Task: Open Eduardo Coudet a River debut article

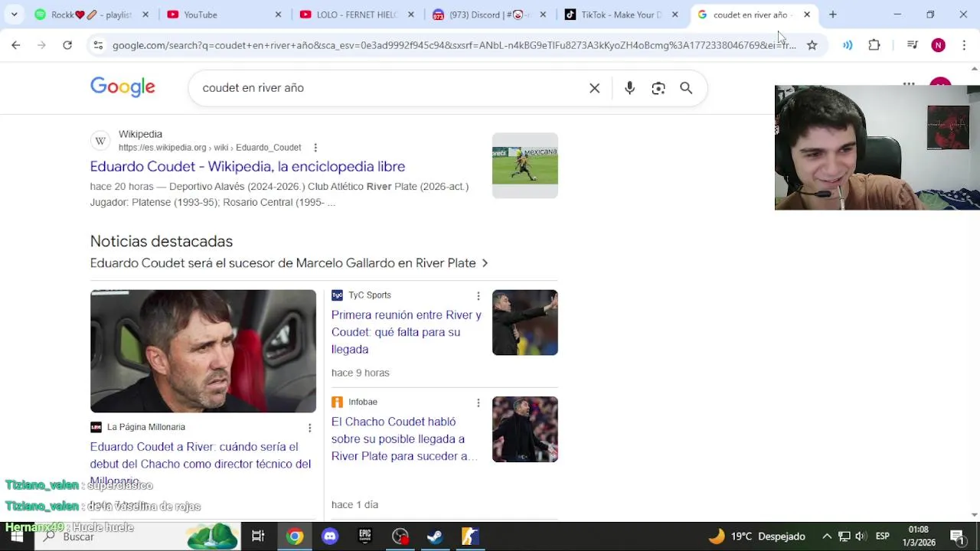Action: click(x=201, y=464)
